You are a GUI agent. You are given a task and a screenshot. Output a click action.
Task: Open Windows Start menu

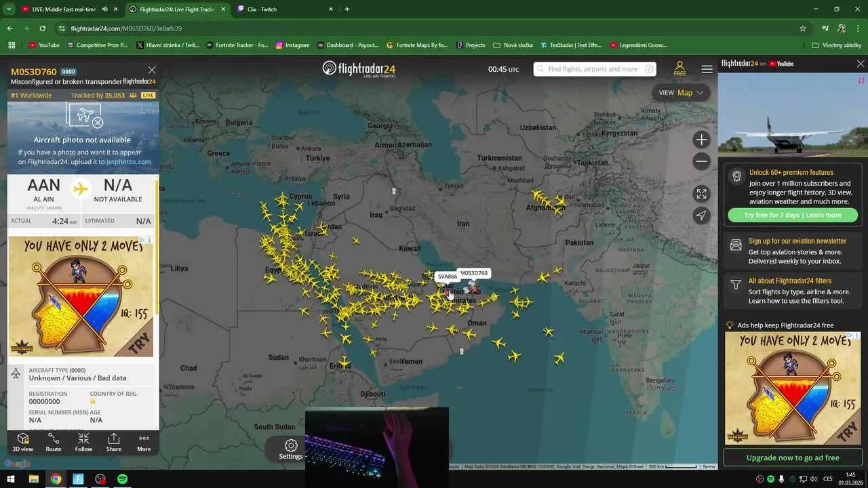point(12,479)
